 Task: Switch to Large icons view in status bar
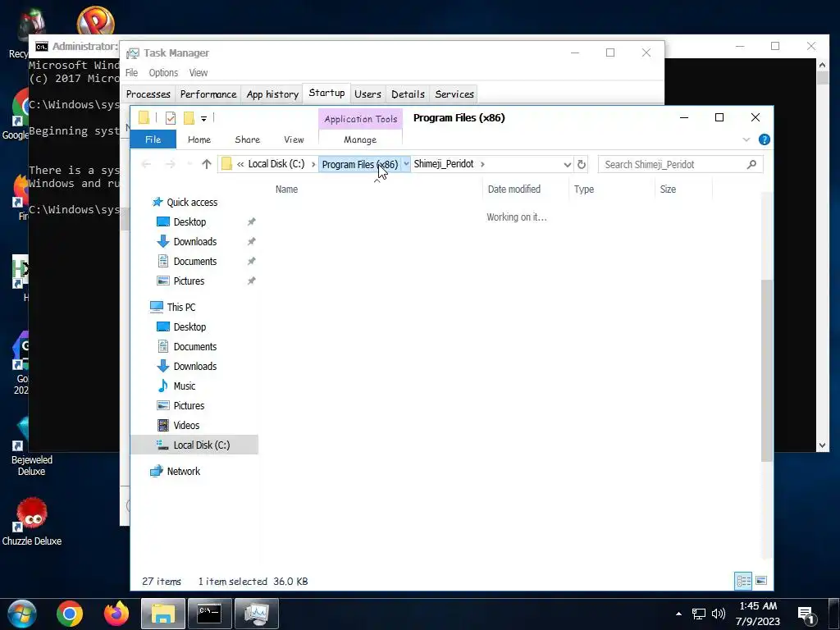[761, 581]
